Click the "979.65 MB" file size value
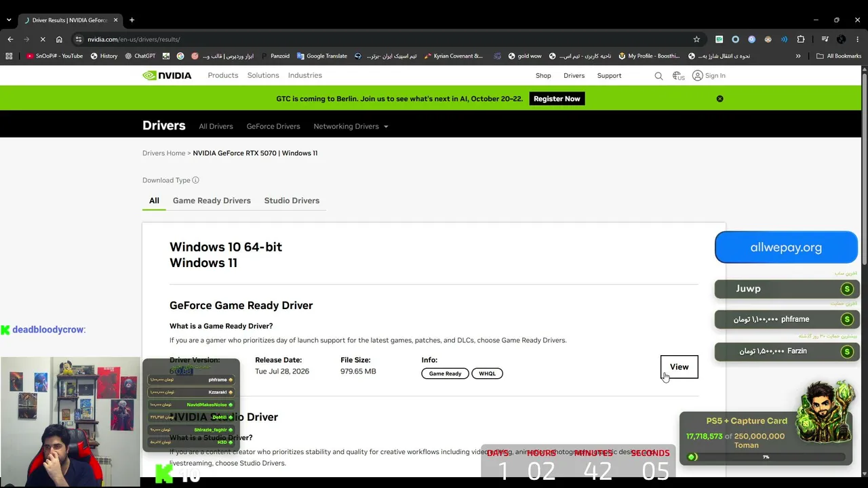This screenshot has width=868, height=488. coord(358,371)
